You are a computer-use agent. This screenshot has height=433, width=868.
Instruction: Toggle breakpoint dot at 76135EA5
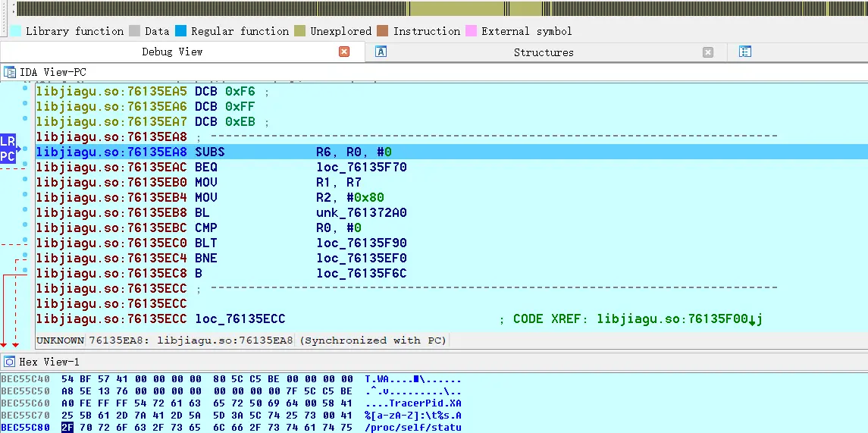point(25,88)
